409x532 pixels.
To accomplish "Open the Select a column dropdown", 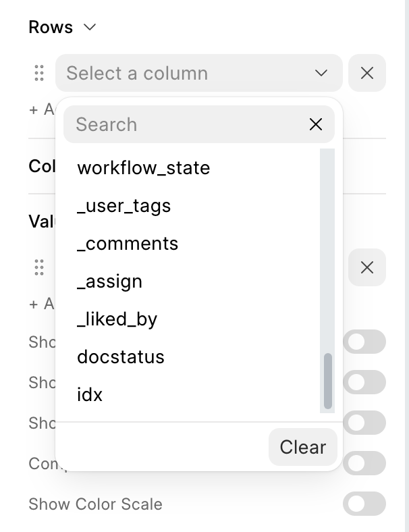I will [189, 73].
